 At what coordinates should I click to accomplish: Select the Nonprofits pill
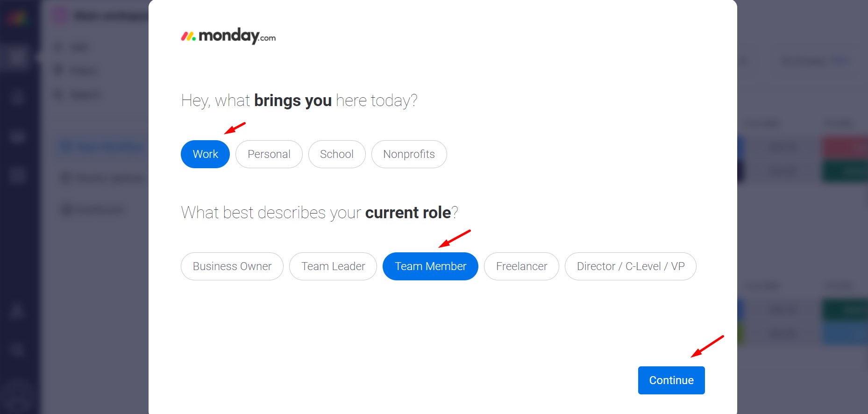point(409,154)
